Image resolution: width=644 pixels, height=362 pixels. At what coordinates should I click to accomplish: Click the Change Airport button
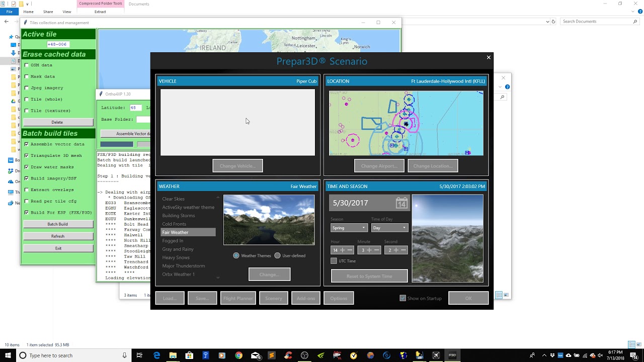tap(379, 166)
